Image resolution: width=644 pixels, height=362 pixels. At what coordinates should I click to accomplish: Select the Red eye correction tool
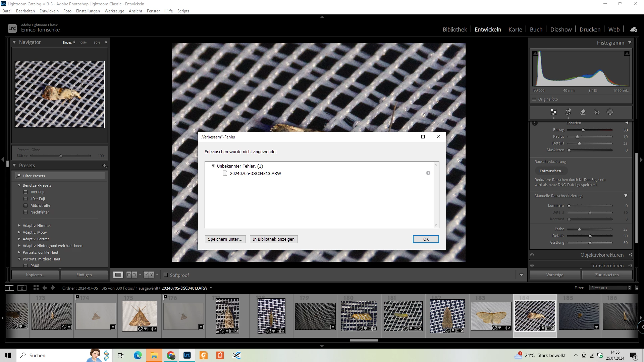[x=597, y=112]
